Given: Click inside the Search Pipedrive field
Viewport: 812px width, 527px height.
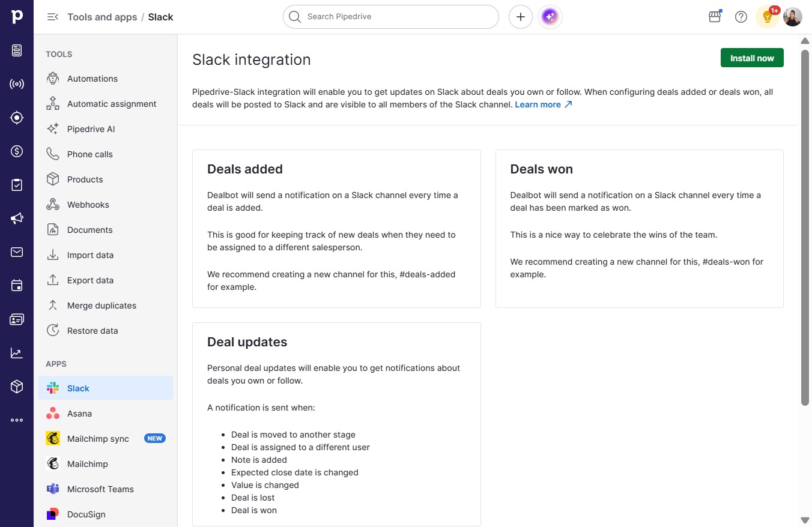Looking at the screenshot, I should (391, 17).
